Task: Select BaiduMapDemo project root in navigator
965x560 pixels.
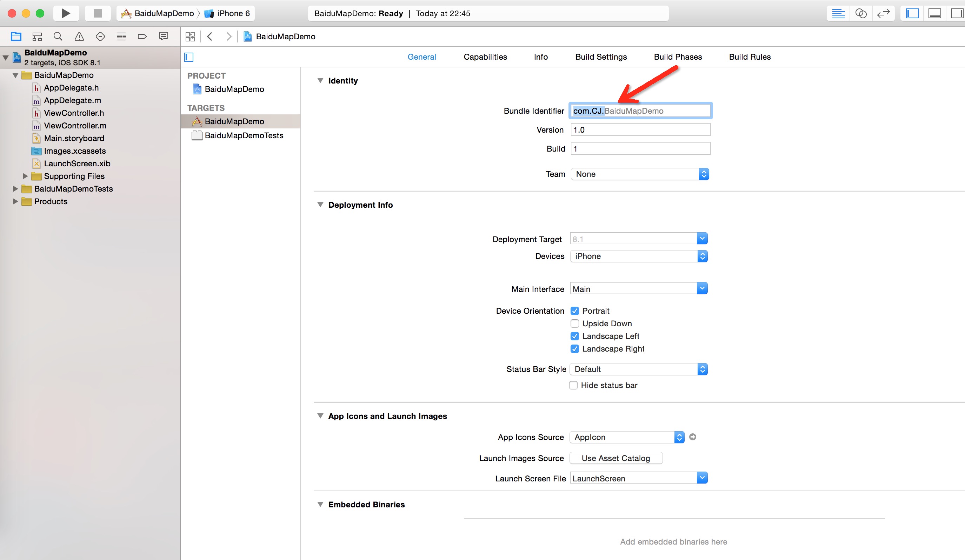Action: coord(91,58)
